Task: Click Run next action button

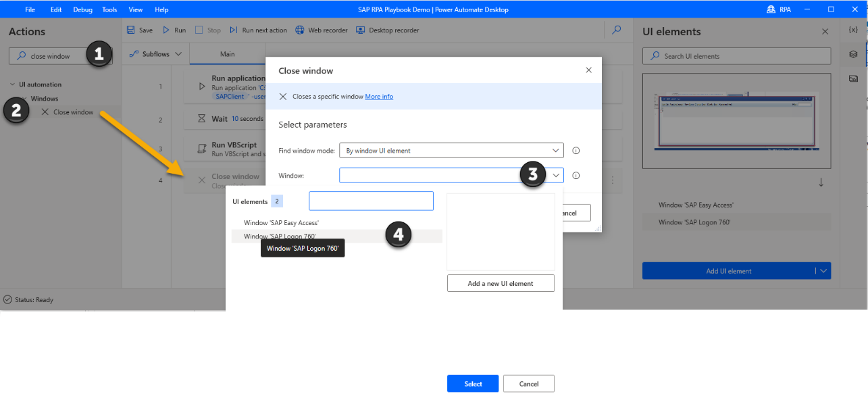Action: click(x=258, y=30)
